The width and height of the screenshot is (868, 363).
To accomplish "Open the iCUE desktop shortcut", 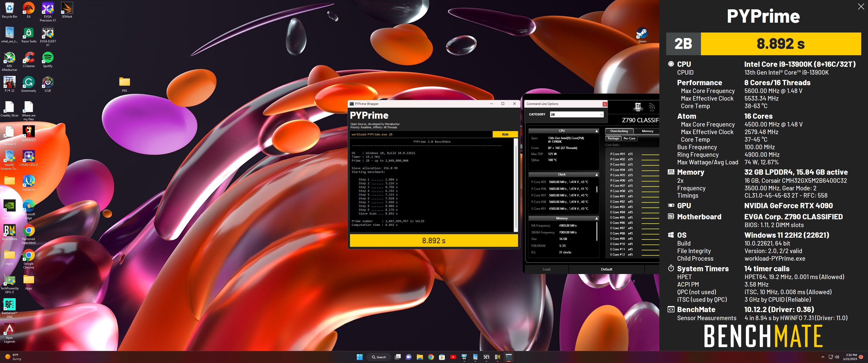I will pos(47,84).
